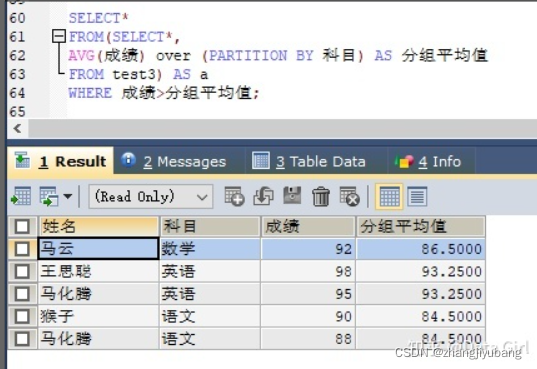Image resolution: width=537 pixels, height=369 pixels.
Task: Check the checkbox for 马化腾 语文 row
Action: tap(22, 339)
